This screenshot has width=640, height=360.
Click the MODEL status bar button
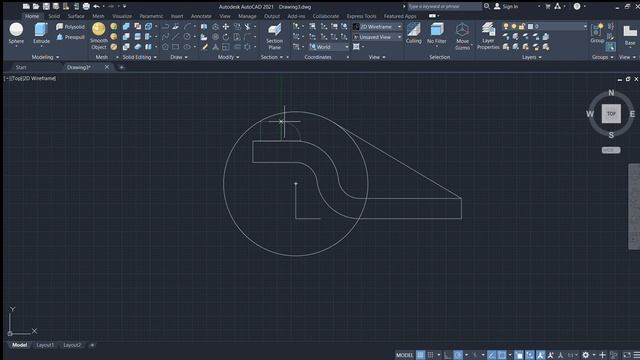pyautogui.click(x=404, y=355)
